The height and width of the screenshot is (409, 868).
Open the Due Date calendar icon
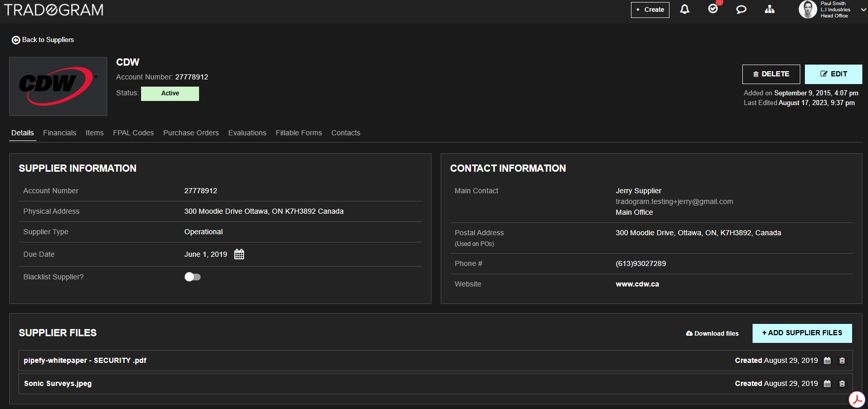[x=239, y=254]
